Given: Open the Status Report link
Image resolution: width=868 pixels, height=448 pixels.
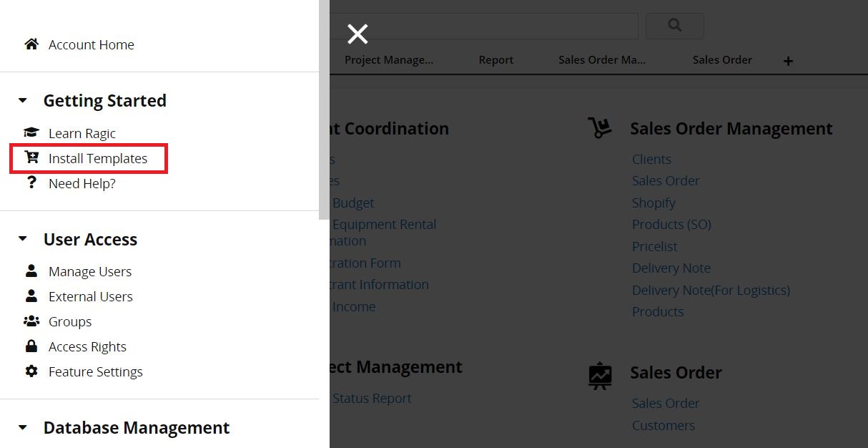Looking at the screenshot, I should (x=372, y=399).
